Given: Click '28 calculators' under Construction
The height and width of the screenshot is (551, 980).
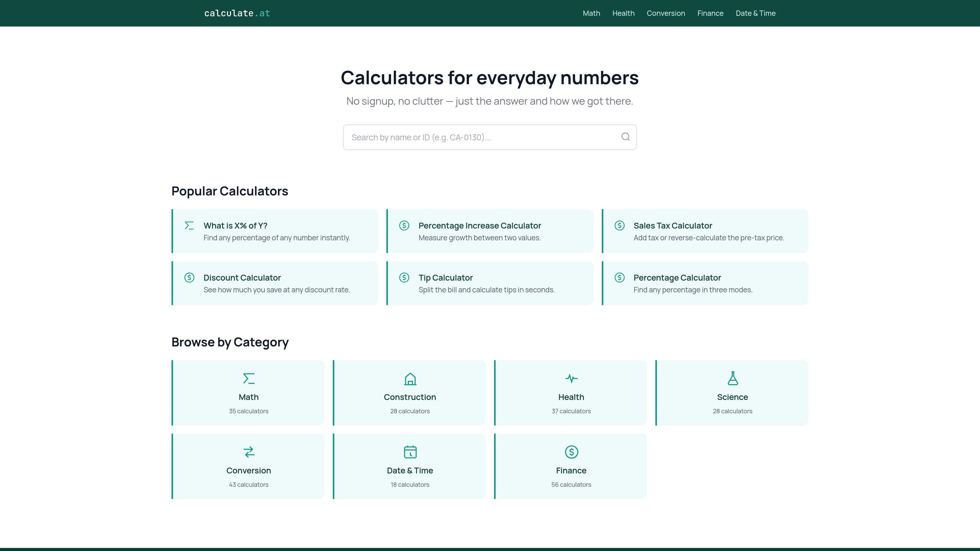Looking at the screenshot, I should point(410,411).
